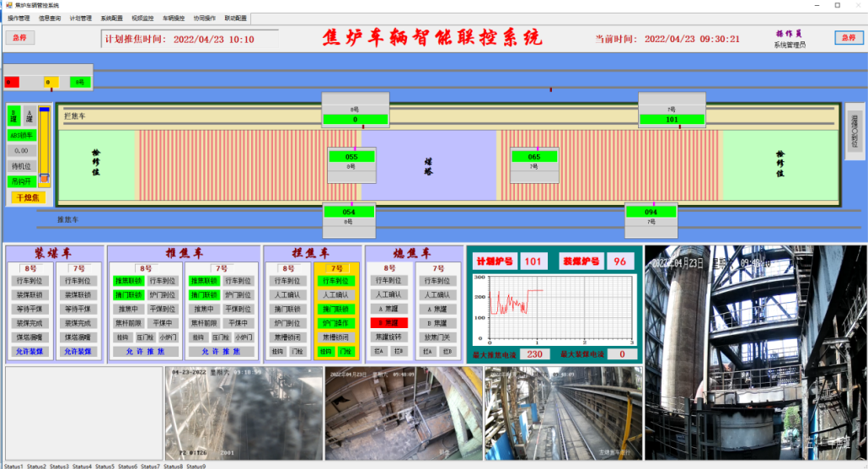The image size is (868, 469).
Task: Open the 操作管理 menu
Action: 19,19
